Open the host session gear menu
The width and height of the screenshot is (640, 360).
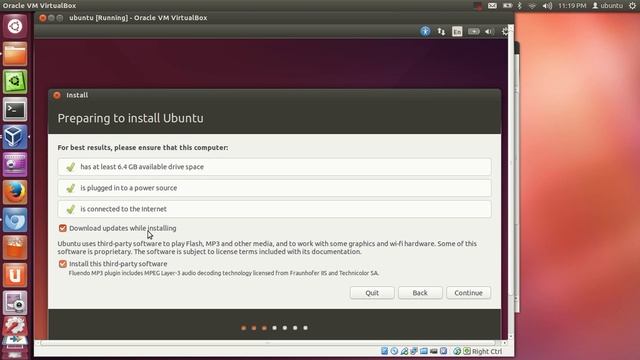point(632,6)
